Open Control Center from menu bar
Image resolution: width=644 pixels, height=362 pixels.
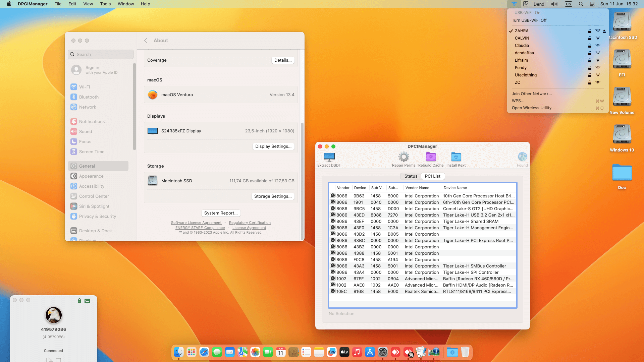point(592,4)
